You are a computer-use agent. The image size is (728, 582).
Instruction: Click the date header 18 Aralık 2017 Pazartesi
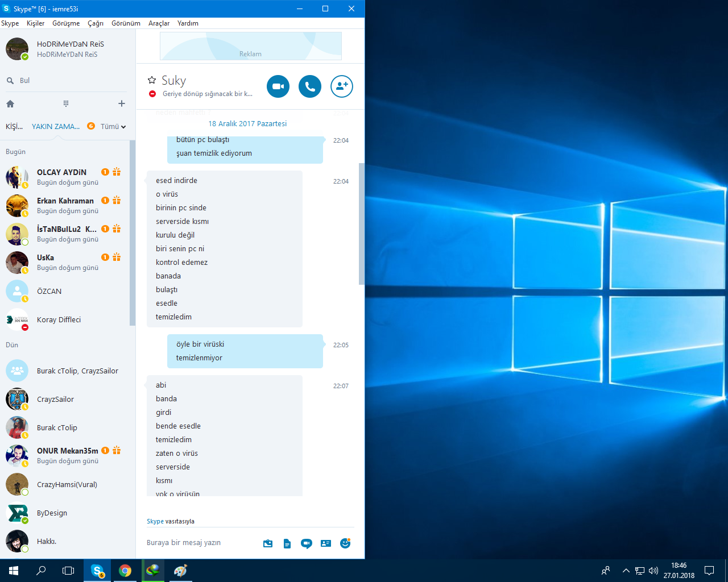247,123
